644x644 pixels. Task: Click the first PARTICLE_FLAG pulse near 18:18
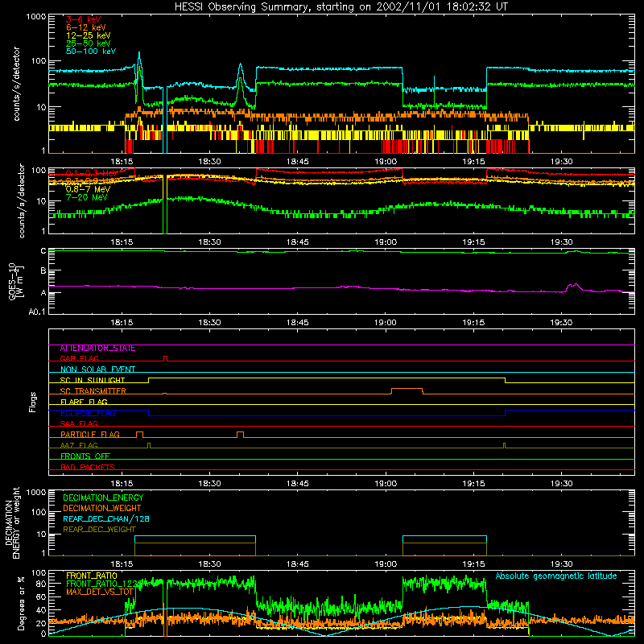pos(139,435)
